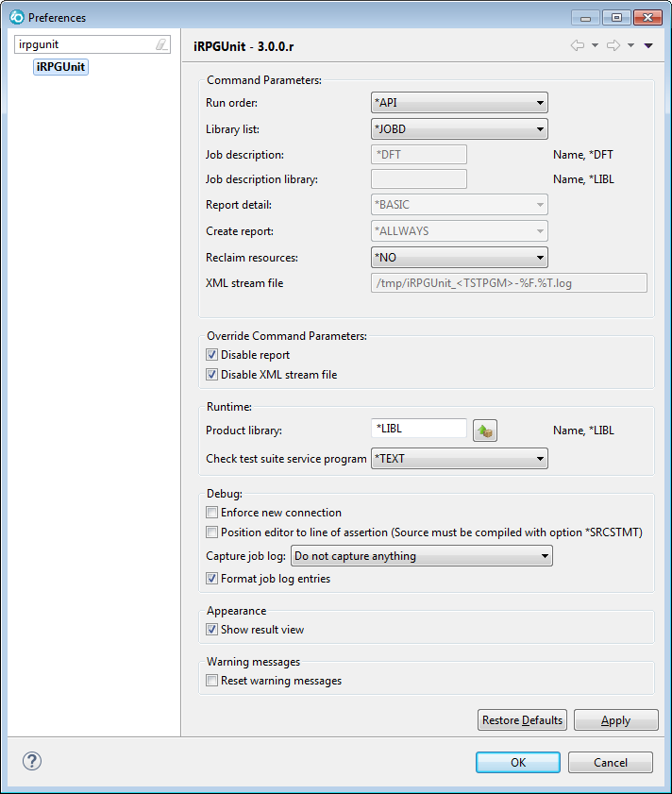Click the Restore Defaults button
This screenshot has height=794, width=672.
(522, 720)
